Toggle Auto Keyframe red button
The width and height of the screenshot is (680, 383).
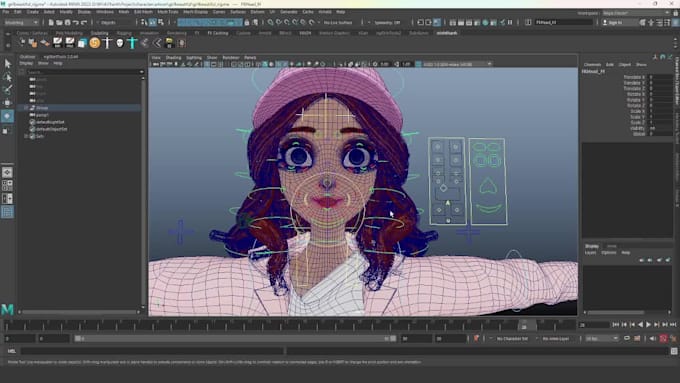663,338
